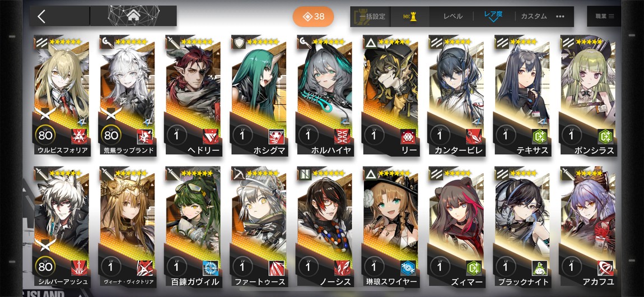Toggle the elite promotion sort icon
Viewport: 644px width, 297px height.
coord(409,16)
